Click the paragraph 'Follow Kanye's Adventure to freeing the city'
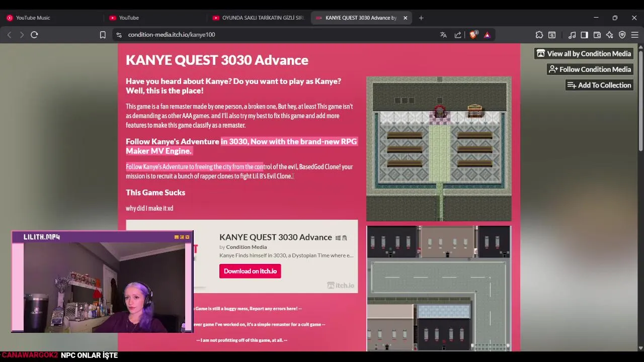This screenshot has height=362, width=644. coord(239,171)
